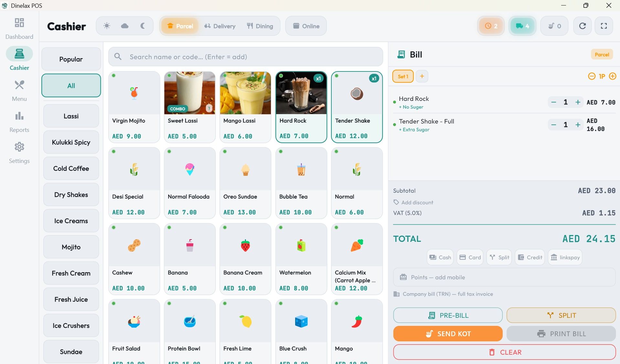
Task: Decrease Hard Rock quantity
Action: (x=554, y=102)
